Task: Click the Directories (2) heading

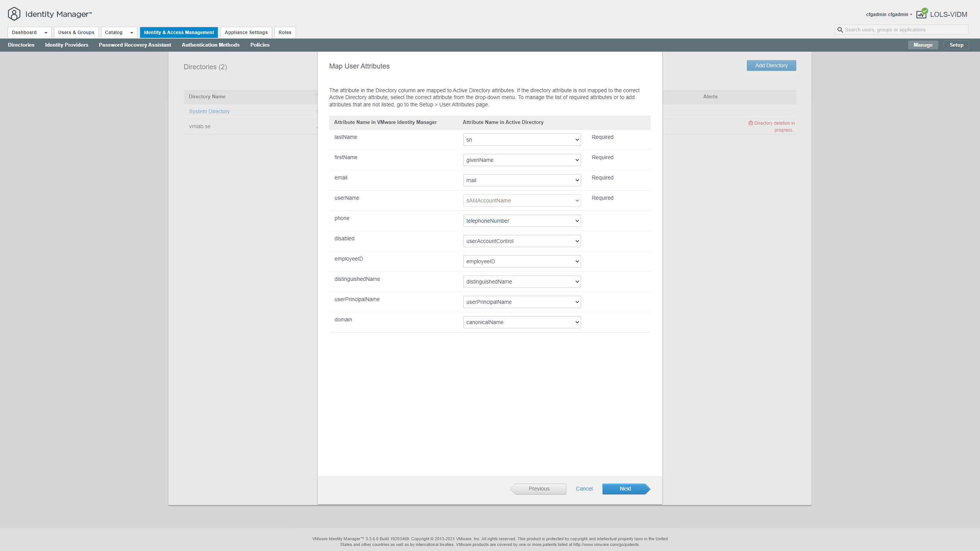Action: [205, 67]
